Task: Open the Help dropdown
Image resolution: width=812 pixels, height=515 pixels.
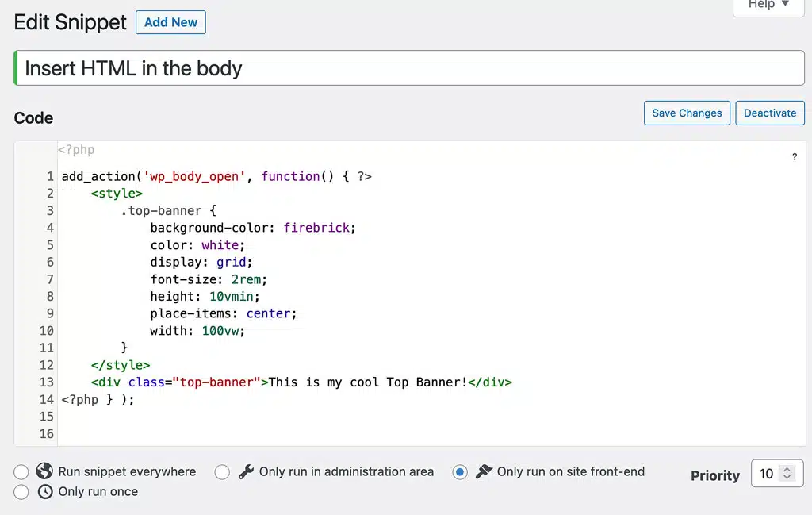Action: (767, 5)
